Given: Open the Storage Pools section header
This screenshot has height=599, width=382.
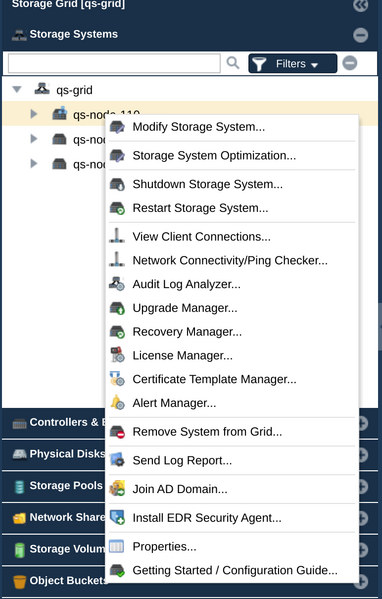Looking at the screenshot, I should pos(66,486).
